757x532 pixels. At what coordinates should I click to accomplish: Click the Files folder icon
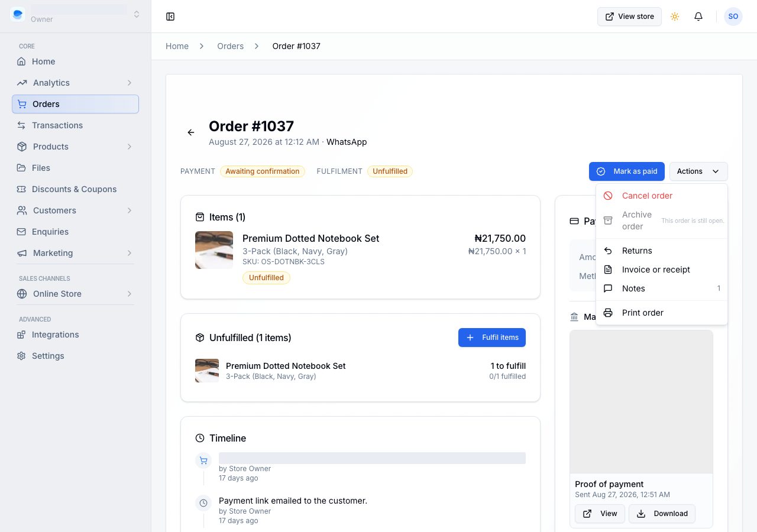coord(21,168)
